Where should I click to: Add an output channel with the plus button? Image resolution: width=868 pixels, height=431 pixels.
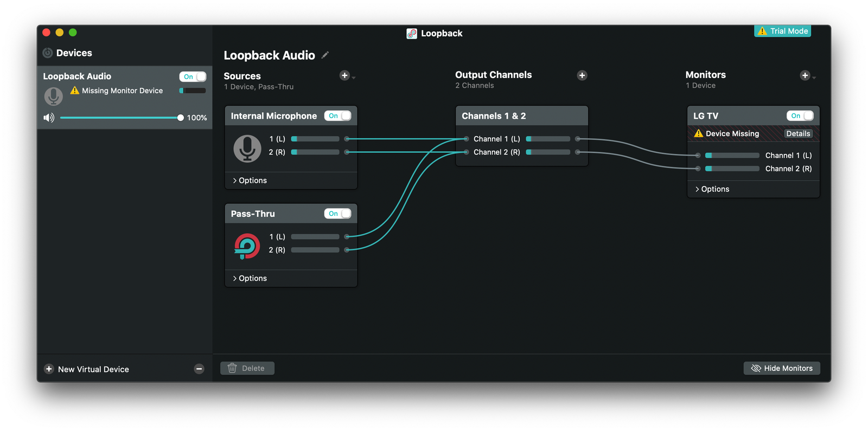point(582,75)
